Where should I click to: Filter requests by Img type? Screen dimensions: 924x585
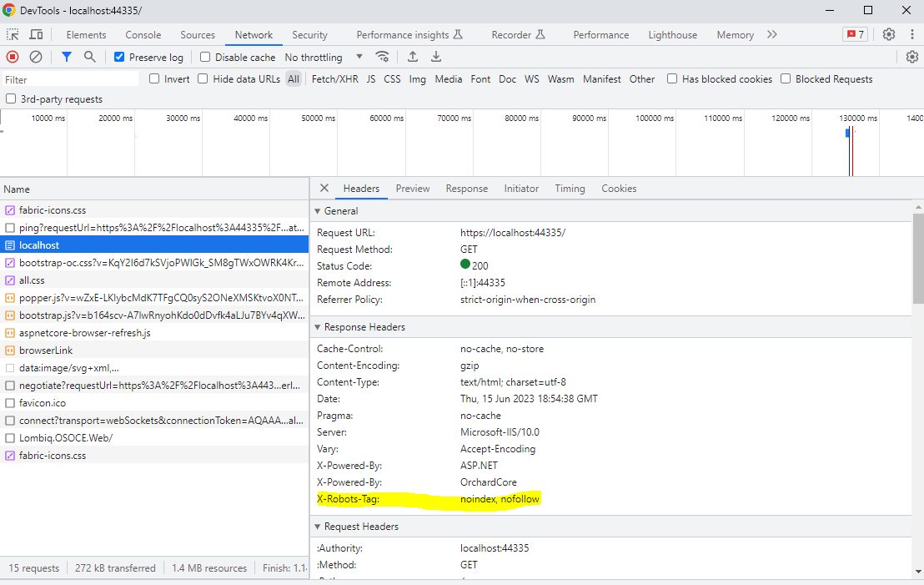(x=417, y=79)
